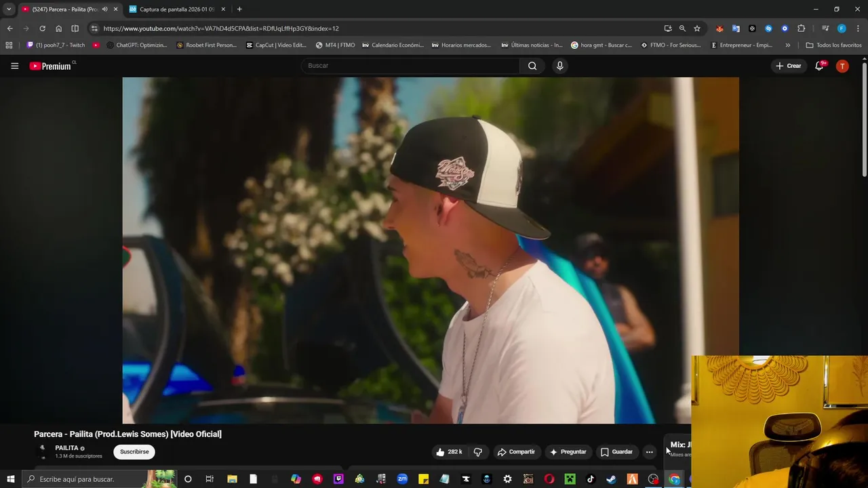Open the Chrome three-dot menu
This screenshot has width=868, height=488.
[858, 28]
